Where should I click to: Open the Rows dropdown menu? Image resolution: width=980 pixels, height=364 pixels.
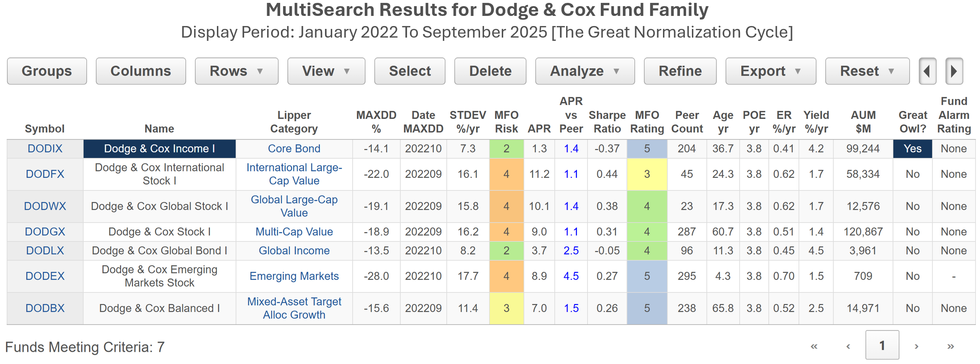pos(236,71)
